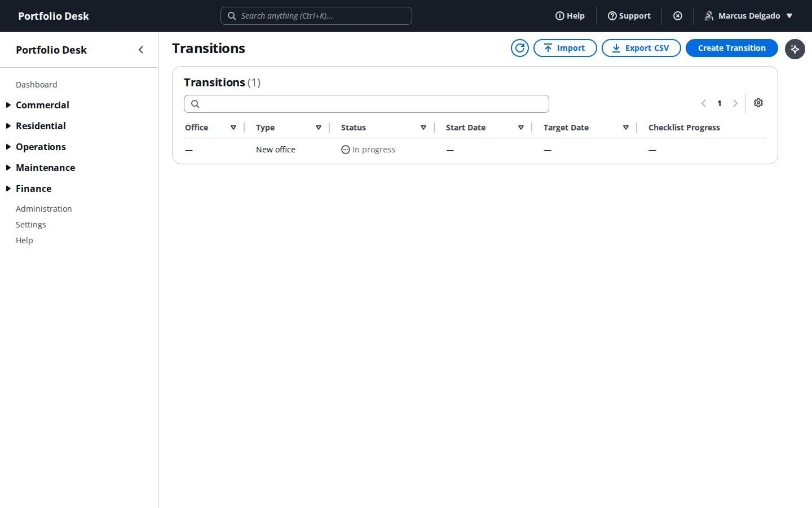This screenshot has width=812, height=508.
Task: Click Support in the top bar
Action: click(x=629, y=16)
